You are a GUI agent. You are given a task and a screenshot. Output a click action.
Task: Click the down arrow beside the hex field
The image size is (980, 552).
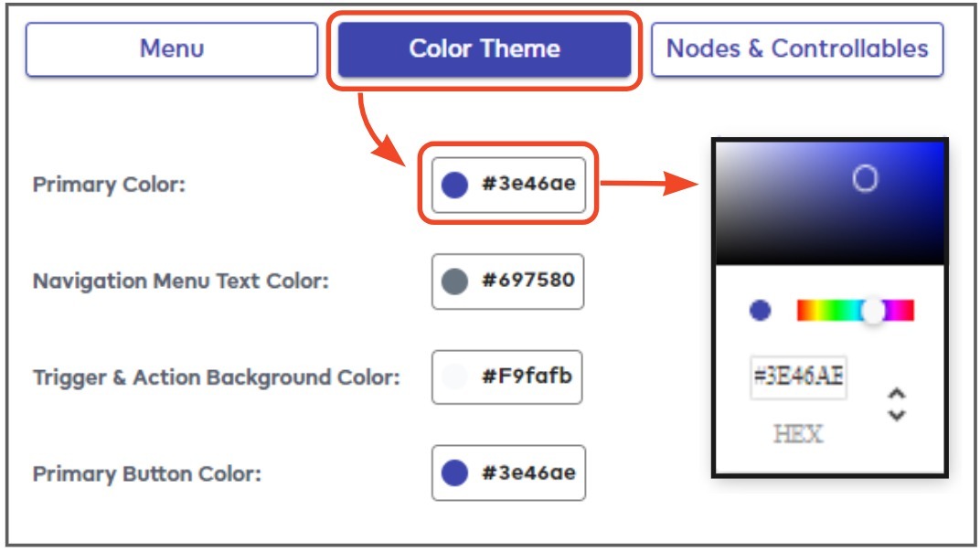point(897,414)
